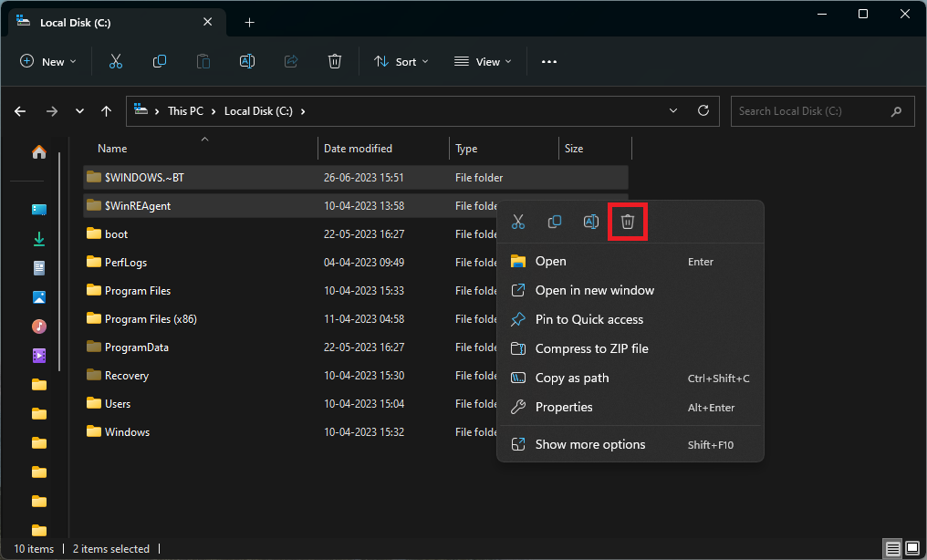Open the Sort dropdown

click(401, 61)
